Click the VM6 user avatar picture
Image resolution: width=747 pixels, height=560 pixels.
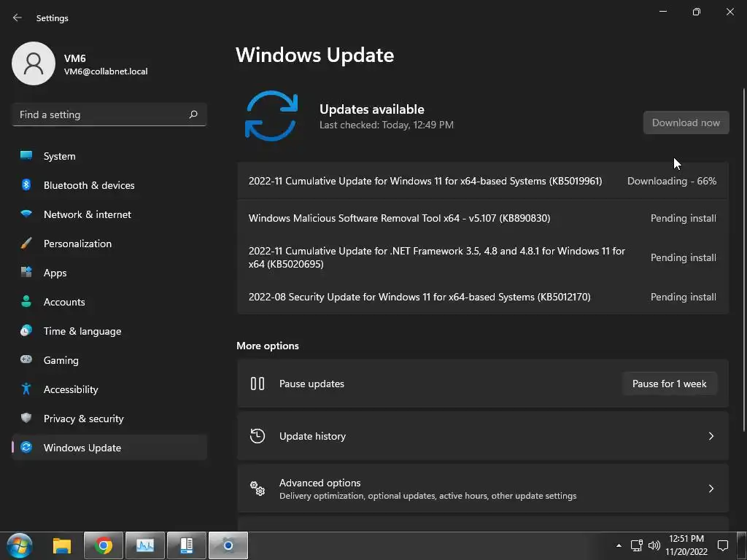pos(34,63)
